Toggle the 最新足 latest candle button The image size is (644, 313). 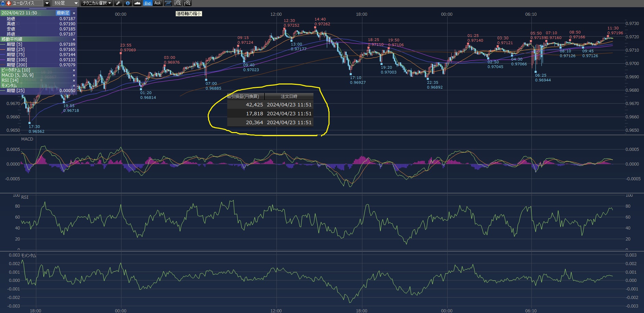point(63,13)
